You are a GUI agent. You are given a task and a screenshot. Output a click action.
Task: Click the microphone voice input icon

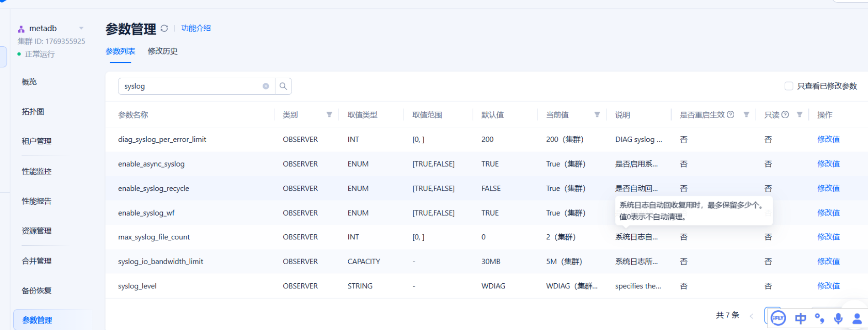click(x=838, y=319)
